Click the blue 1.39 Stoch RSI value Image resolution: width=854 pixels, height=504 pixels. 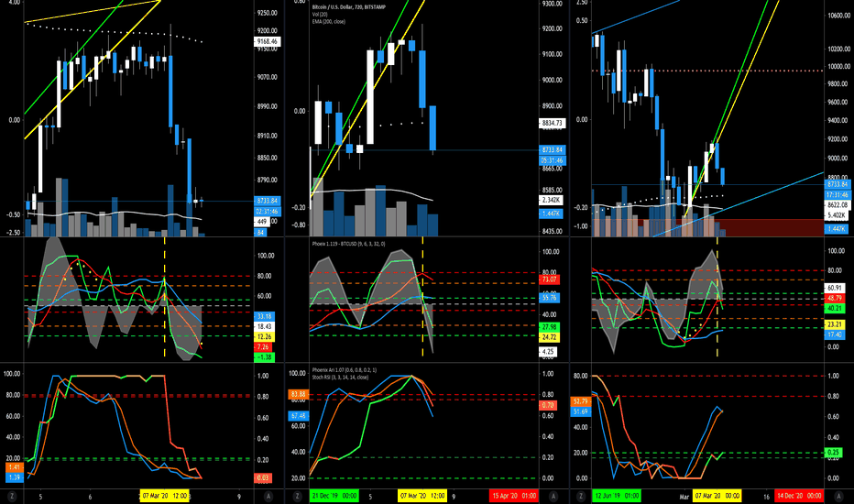coord(15,477)
